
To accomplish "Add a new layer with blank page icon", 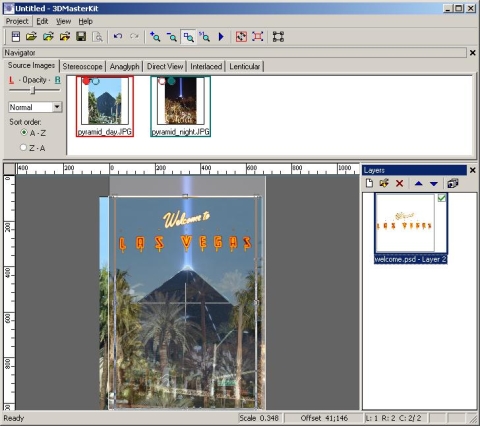I will coord(369,183).
